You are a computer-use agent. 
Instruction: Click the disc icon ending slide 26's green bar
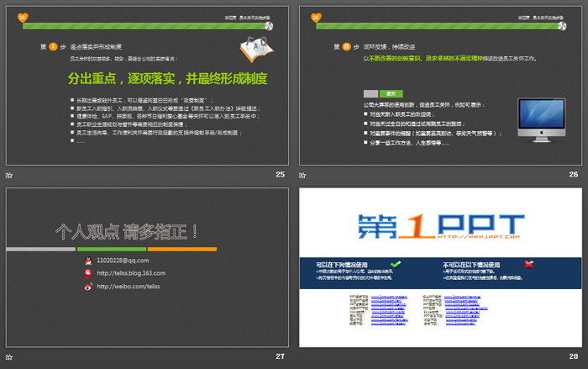coord(562,26)
